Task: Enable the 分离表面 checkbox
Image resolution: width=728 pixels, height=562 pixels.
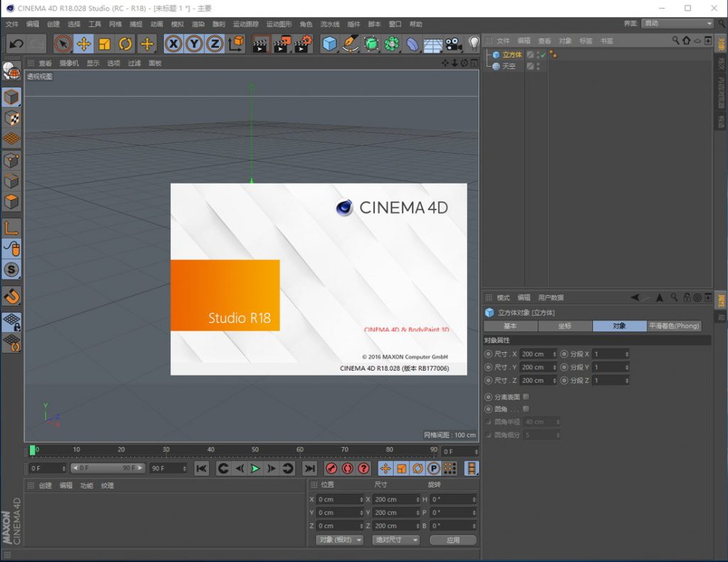Action: click(526, 396)
